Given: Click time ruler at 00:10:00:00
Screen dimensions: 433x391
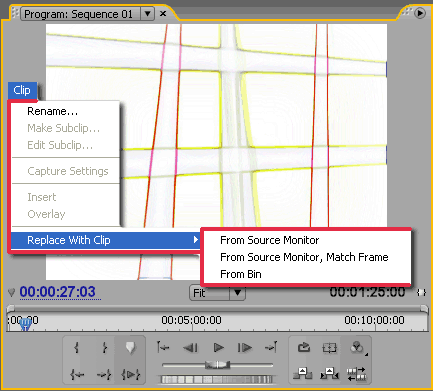Looking at the screenshot, I should (x=374, y=321).
